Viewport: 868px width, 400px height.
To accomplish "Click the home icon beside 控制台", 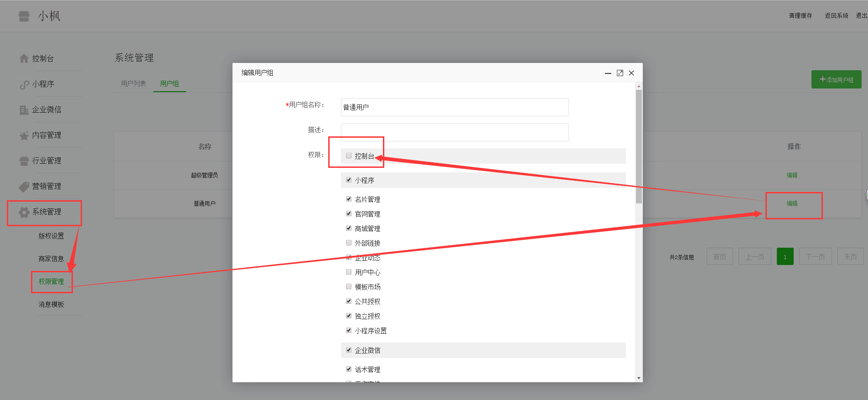I will click(x=24, y=58).
